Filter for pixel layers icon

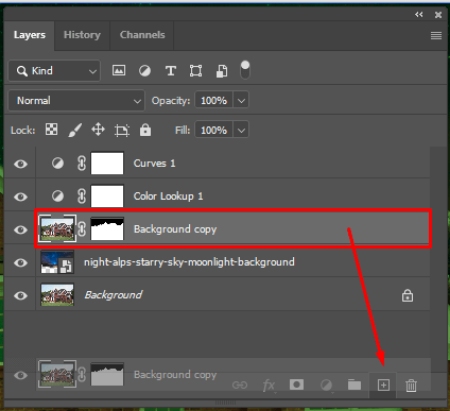tap(119, 71)
